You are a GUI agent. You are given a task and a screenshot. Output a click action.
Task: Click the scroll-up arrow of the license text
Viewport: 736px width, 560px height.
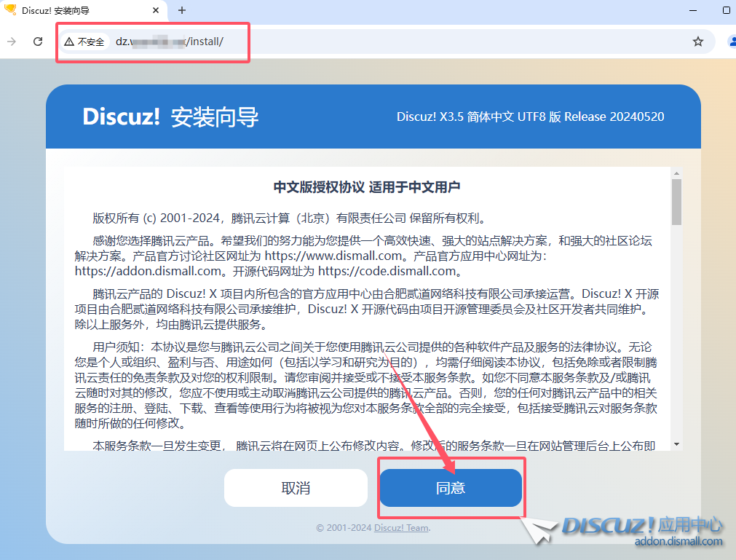tap(676, 173)
